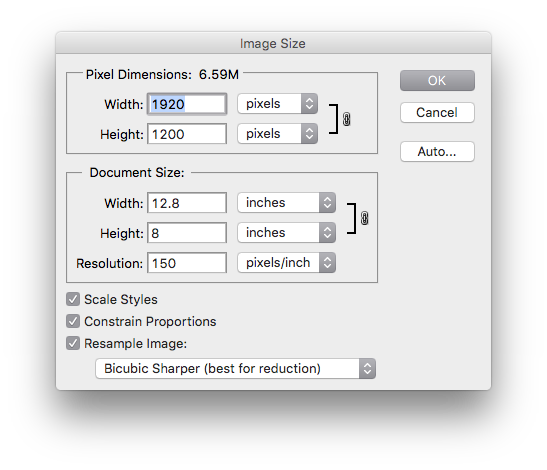This screenshot has width=547, height=470.
Task: Click the Image Size title bar
Action: [274, 43]
